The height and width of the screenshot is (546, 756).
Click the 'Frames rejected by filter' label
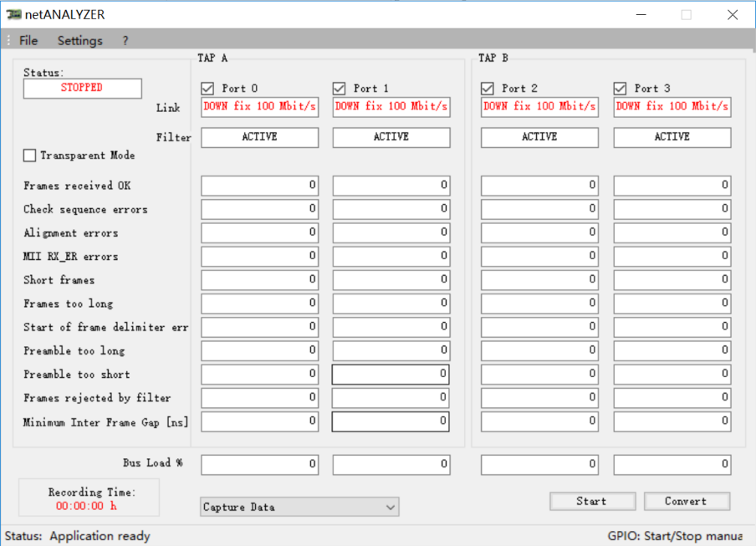(97, 398)
